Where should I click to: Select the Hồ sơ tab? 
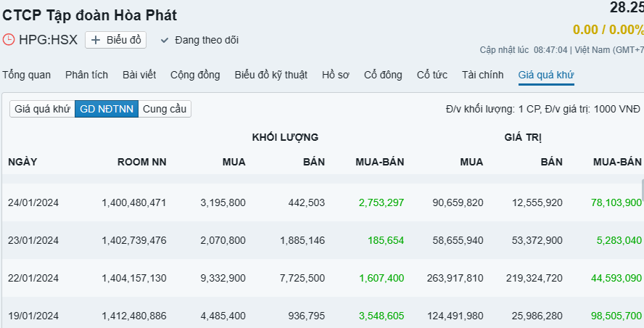tap(336, 75)
